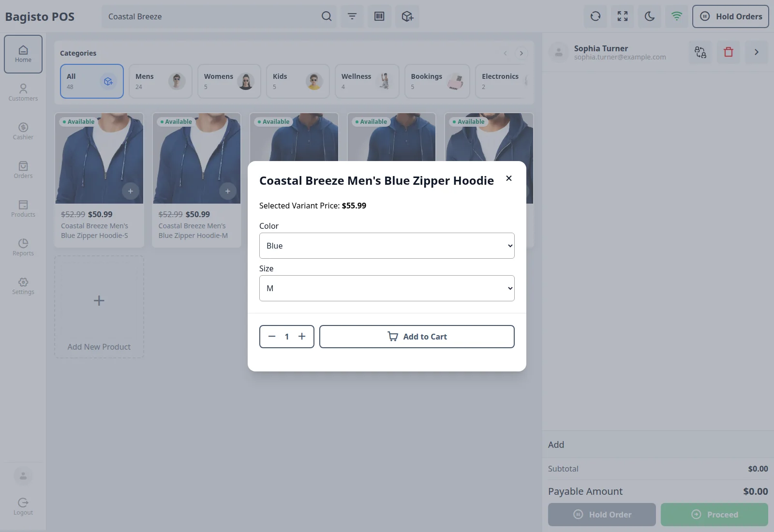Click the switch customer icon

700,52
